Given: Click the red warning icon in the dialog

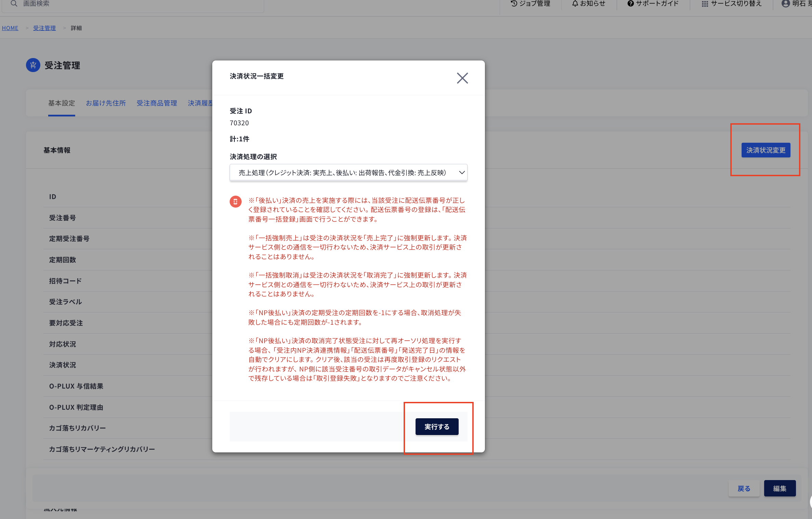Looking at the screenshot, I should tap(235, 202).
